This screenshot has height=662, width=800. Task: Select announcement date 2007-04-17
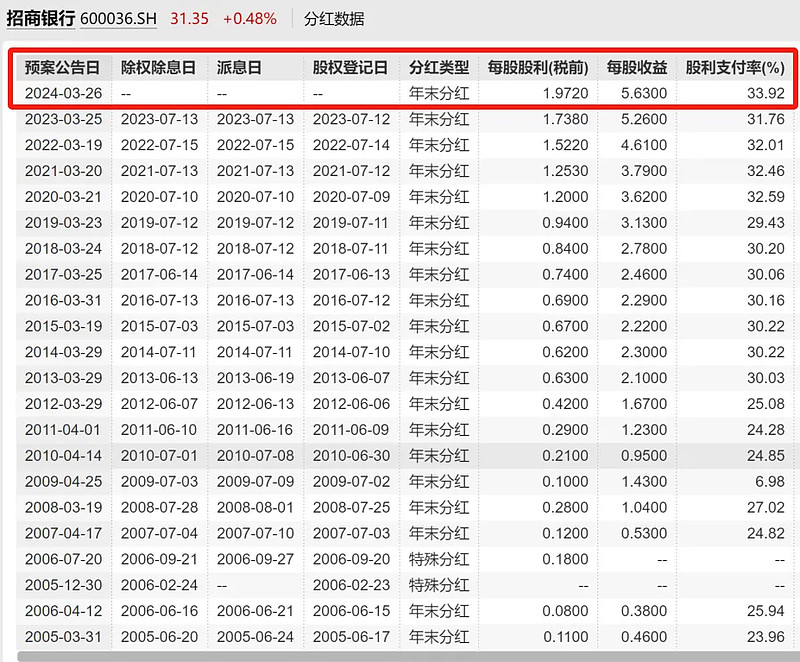click(x=63, y=533)
